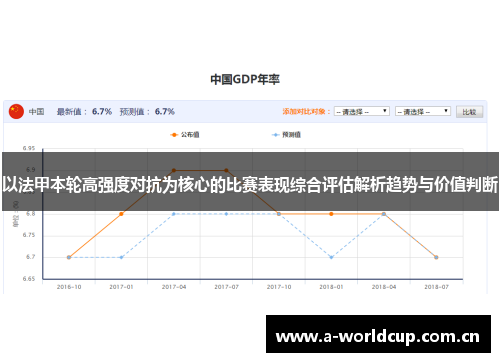Click the 2018-01 axis label
Viewport: 500px width, 362px height.
pyautogui.click(x=331, y=287)
